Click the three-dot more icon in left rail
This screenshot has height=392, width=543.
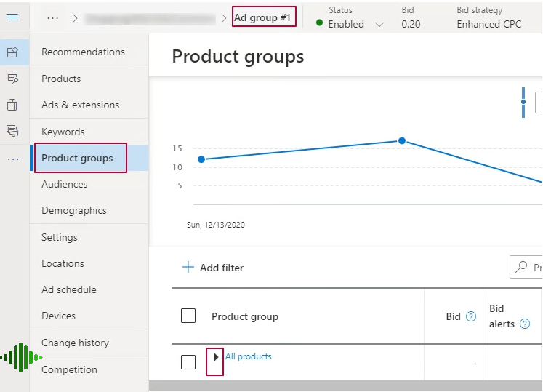(12, 158)
